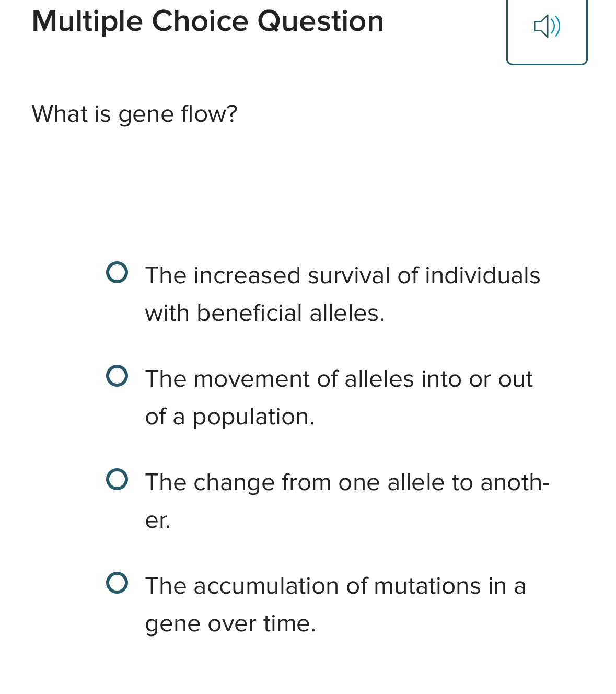
Task: Click the answer mentioning mutations accumulating
Action: click(334, 605)
